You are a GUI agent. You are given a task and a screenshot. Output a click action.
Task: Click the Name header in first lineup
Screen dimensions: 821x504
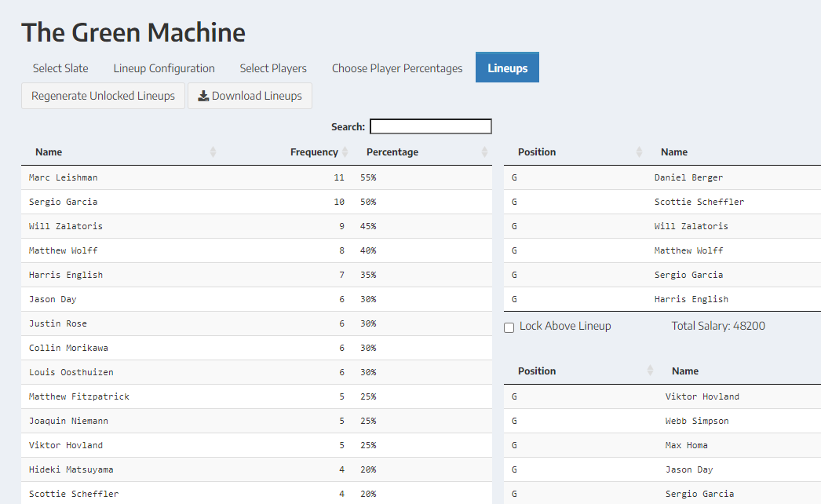[x=673, y=152]
